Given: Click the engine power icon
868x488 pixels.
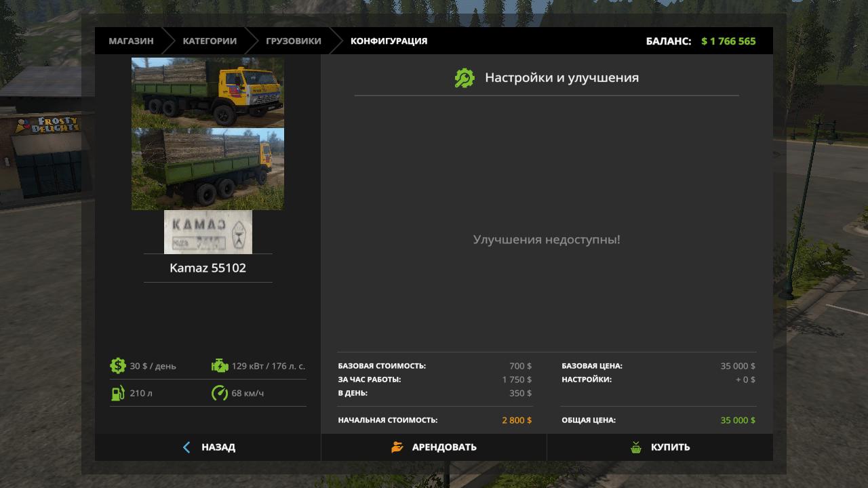Looking at the screenshot, I should pyautogui.click(x=220, y=366).
